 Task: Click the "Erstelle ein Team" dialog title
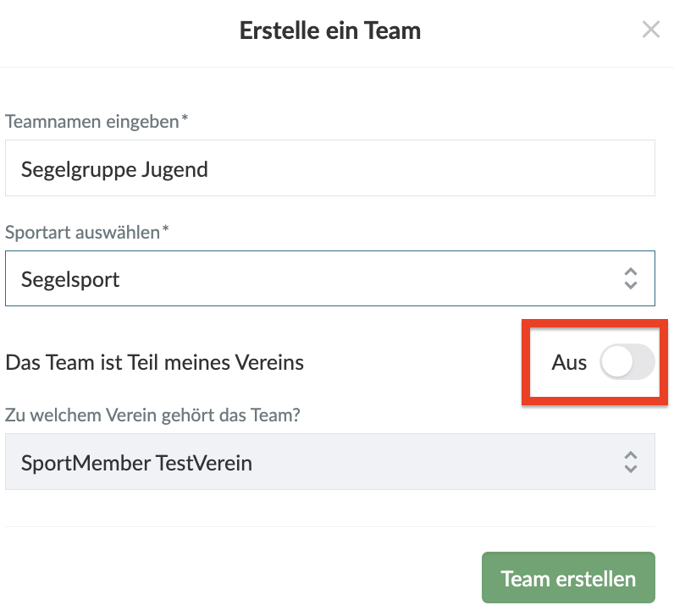(x=330, y=31)
